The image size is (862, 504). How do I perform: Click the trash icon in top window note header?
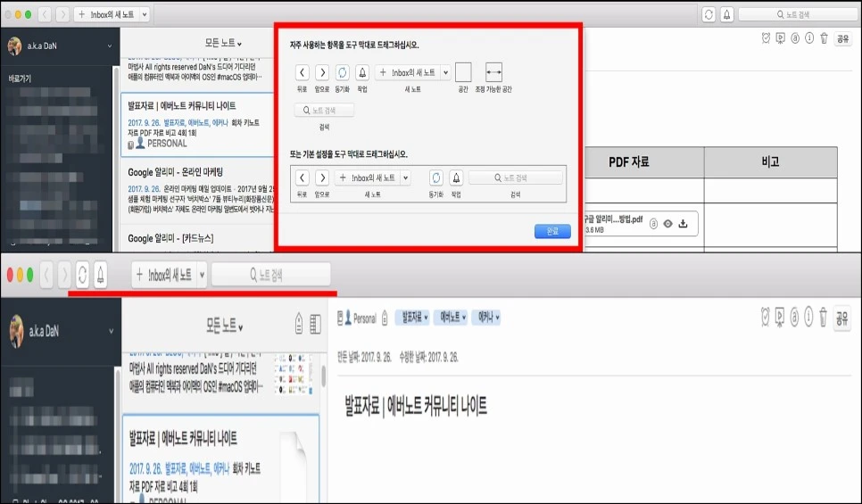pyautogui.click(x=824, y=38)
